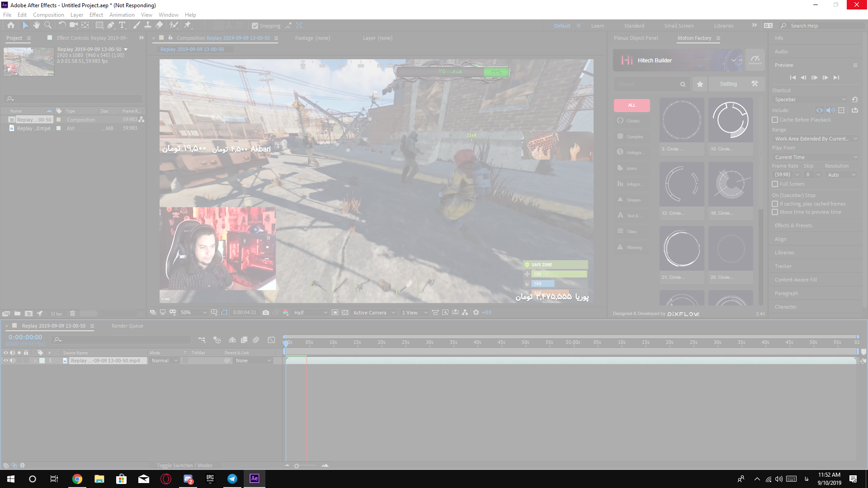Click the After Effects taskbar icon

255,479
